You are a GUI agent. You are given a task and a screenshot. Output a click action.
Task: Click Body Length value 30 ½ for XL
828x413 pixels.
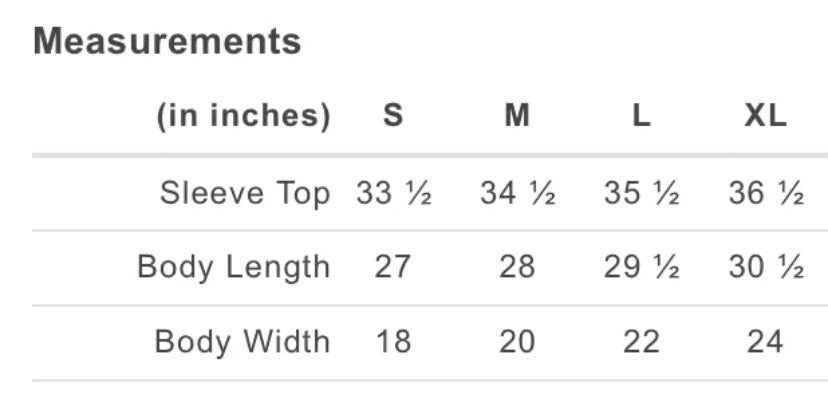pos(765,268)
